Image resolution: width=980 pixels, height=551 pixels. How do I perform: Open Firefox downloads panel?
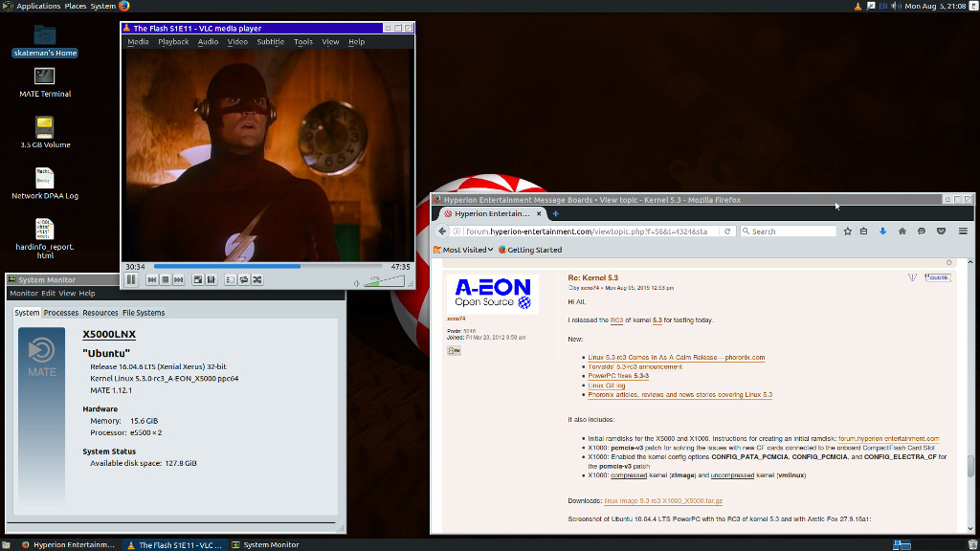tap(883, 231)
